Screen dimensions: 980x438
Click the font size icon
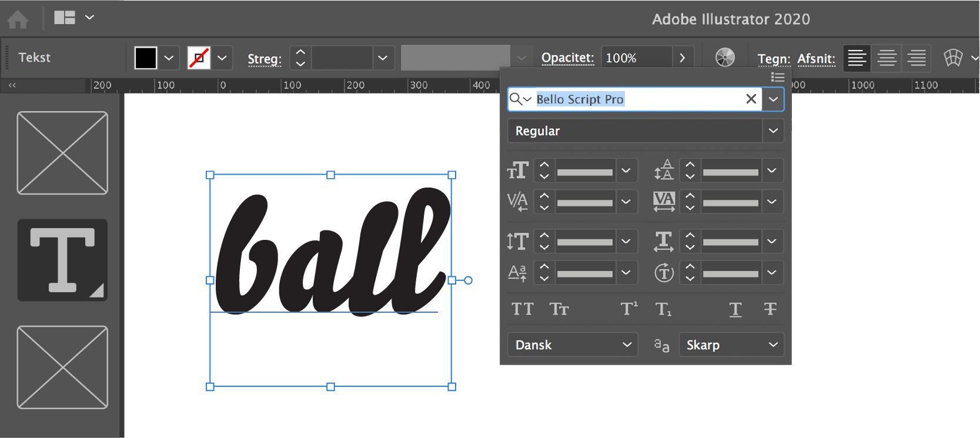click(518, 170)
